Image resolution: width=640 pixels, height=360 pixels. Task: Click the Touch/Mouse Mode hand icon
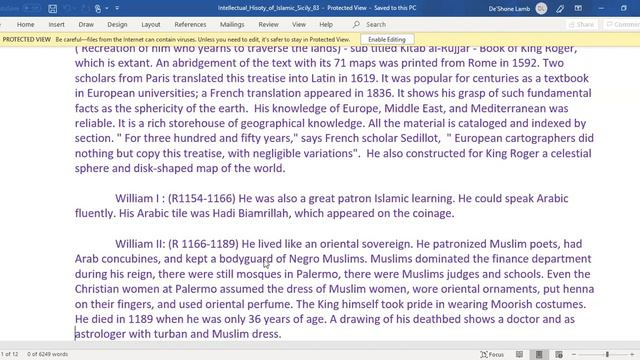[x=98, y=8]
